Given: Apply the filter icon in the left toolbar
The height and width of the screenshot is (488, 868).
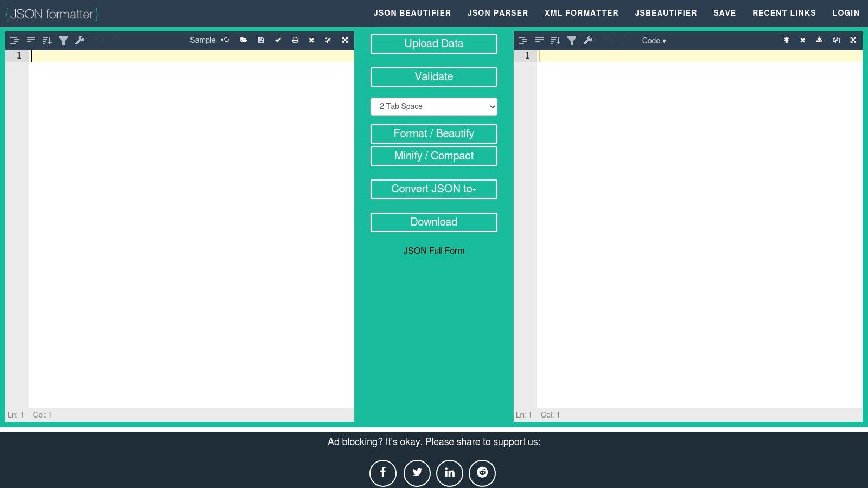Looking at the screenshot, I should [63, 40].
